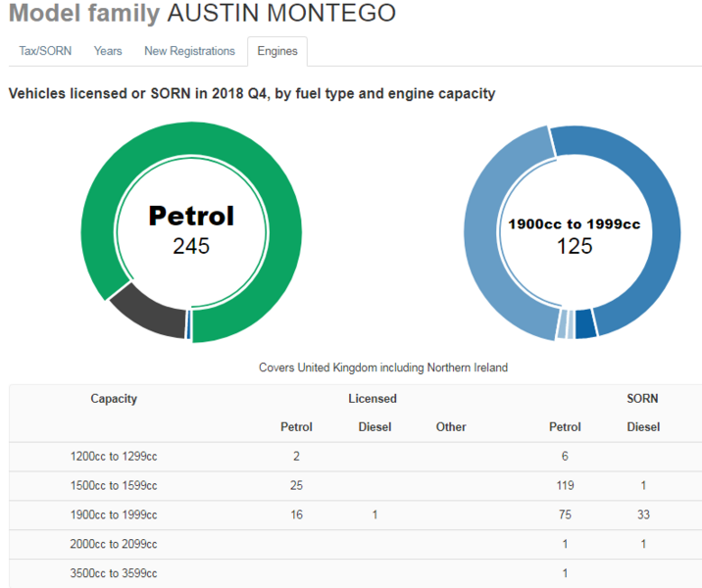Select the Engines tab

277,52
